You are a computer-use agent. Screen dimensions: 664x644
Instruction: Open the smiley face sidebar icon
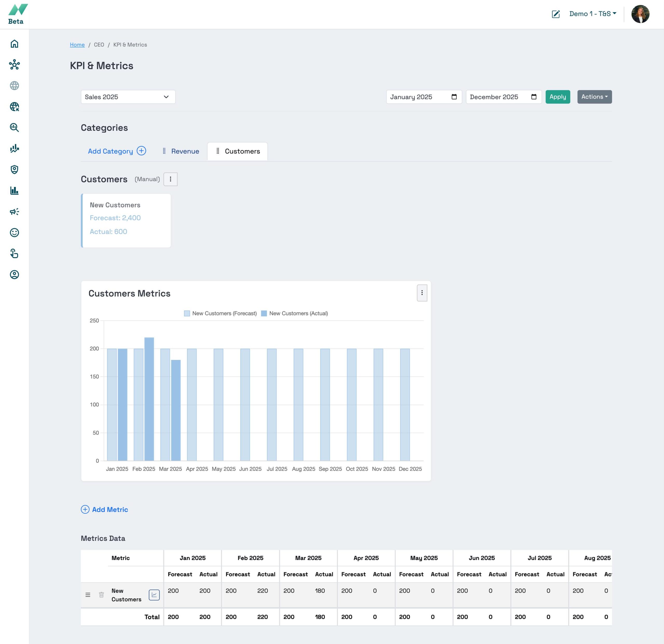pos(14,233)
